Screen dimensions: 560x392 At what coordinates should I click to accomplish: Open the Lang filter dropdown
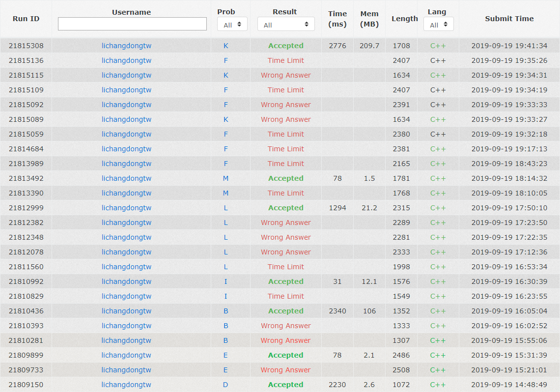click(x=438, y=24)
